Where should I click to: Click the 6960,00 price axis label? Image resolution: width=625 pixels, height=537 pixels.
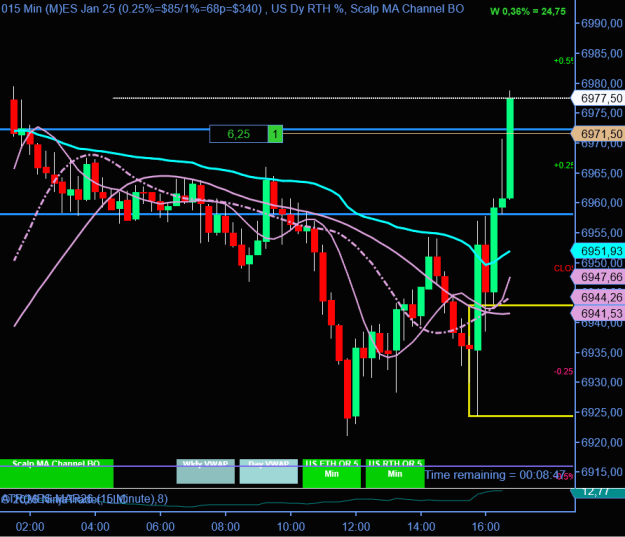point(601,203)
